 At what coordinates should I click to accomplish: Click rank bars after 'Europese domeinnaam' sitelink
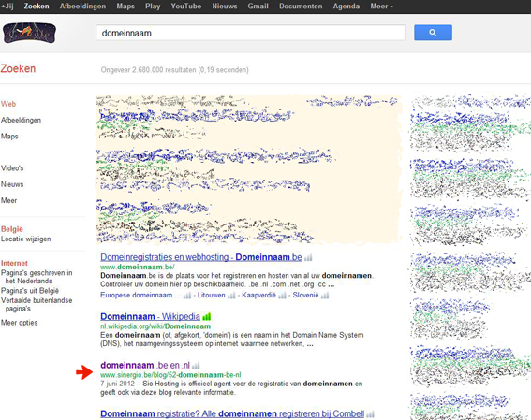pos(187,296)
